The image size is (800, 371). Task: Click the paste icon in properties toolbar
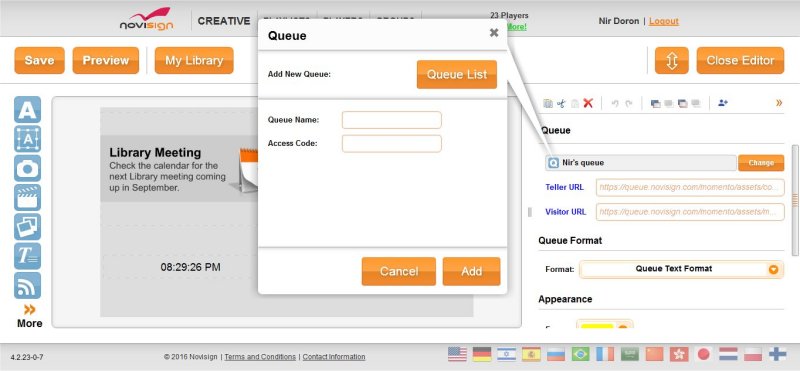(x=575, y=103)
